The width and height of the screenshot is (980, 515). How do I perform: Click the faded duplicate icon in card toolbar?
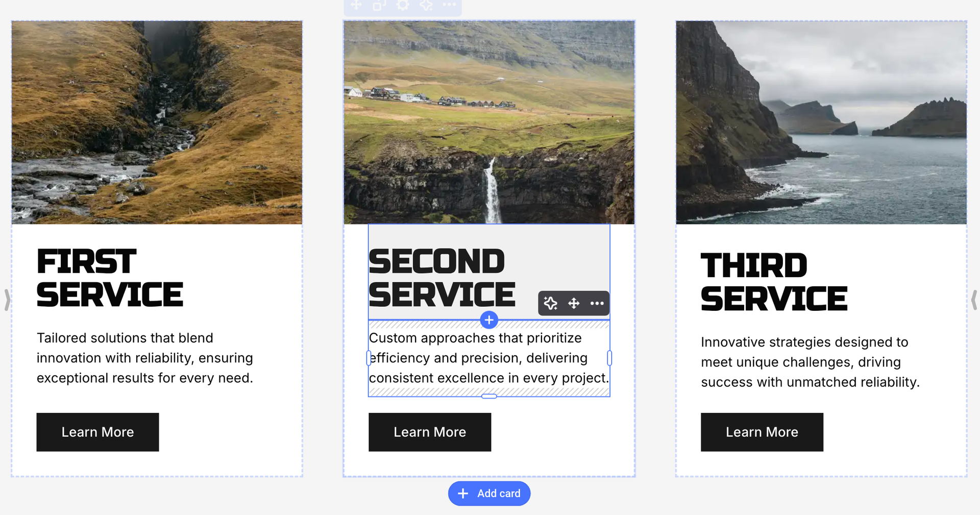(x=379, y=5)
